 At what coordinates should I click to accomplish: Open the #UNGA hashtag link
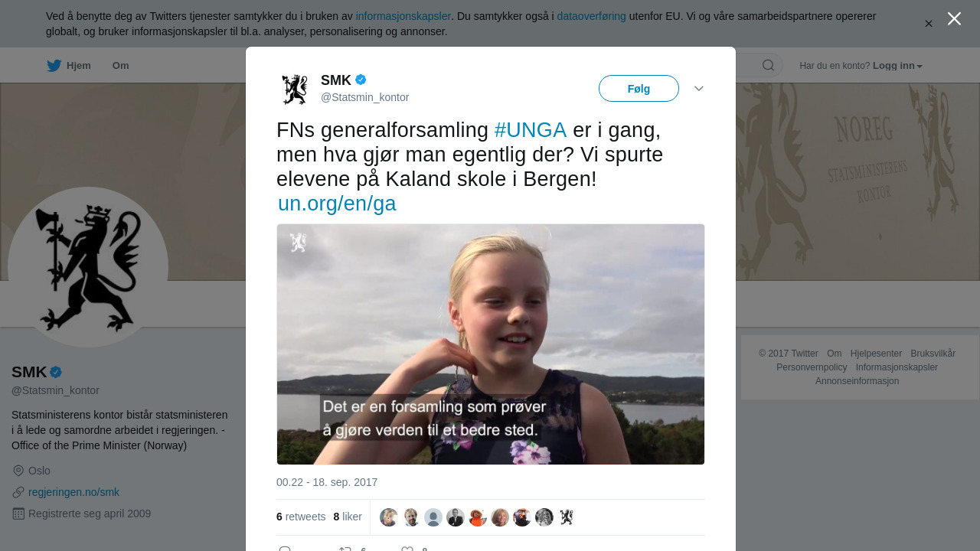pos(531,130)
